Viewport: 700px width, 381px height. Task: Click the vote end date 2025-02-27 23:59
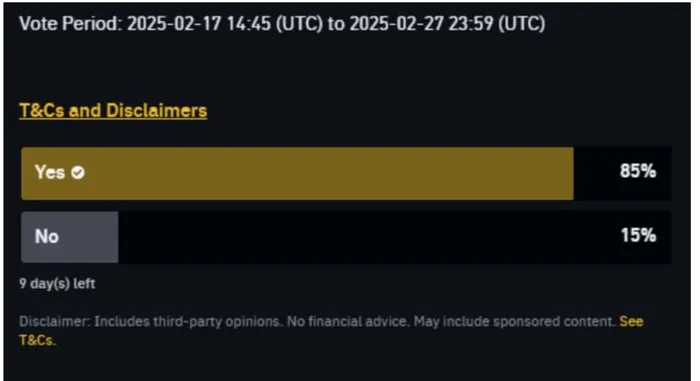(421, 23)
